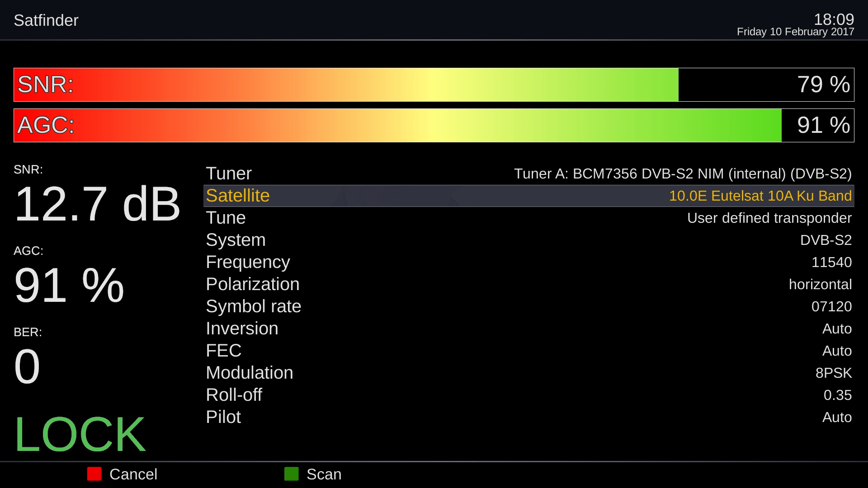Screen dimensions: 868x488
Task: Click the Frequency value 11540
Action: pyautogui.click(x=831, y=262)
